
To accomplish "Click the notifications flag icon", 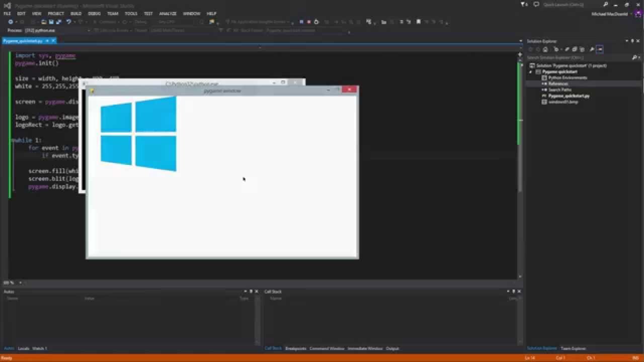I will (524, 5).
